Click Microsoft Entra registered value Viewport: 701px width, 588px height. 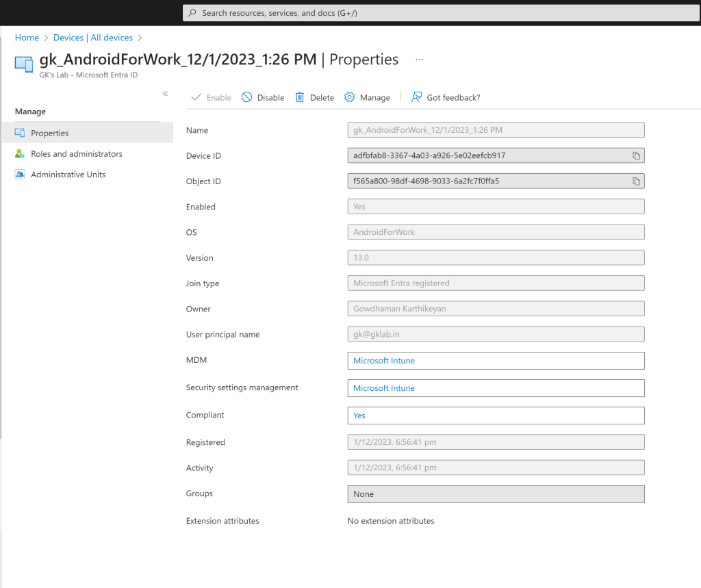tap(401, 283)
